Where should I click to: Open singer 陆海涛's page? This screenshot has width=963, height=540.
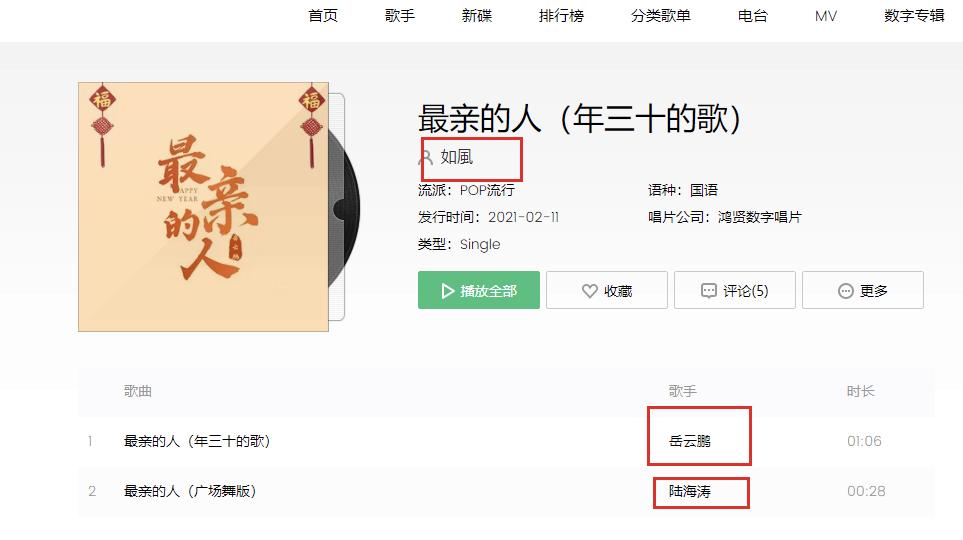click(690, 491)
